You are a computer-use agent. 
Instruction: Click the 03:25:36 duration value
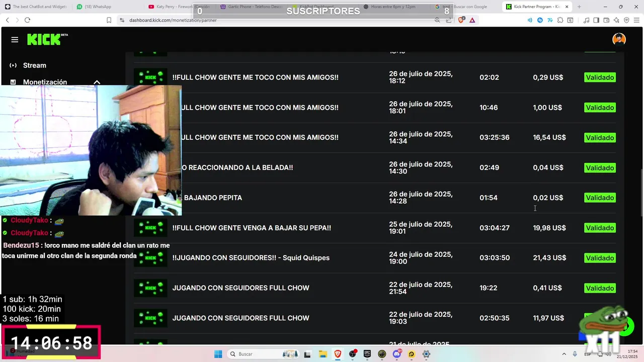tap(495, 138)
